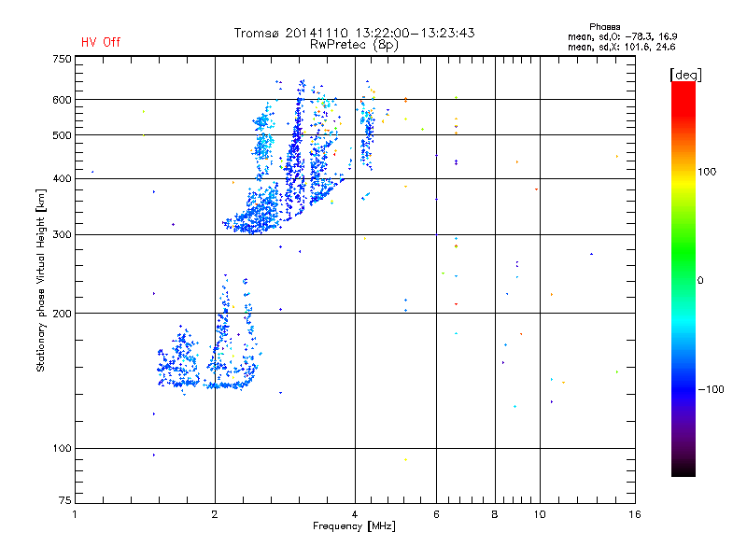
Task: Click the '0' colorbar tick label
Action: tap(700, 281)
